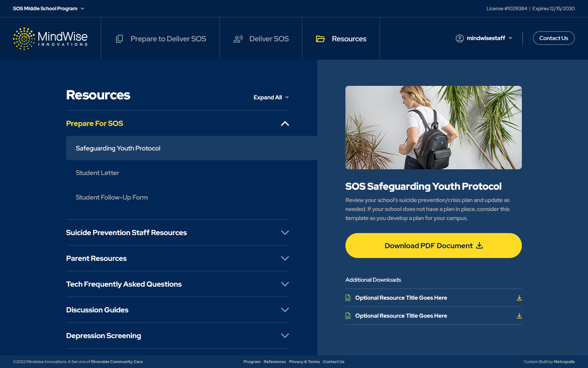Click the MindWise Innovations logo

[x=50, y=39]
